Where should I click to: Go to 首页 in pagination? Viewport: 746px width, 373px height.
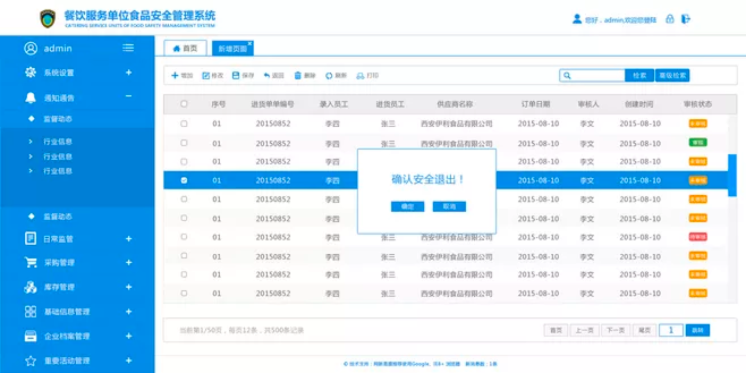tap(556, 330)
